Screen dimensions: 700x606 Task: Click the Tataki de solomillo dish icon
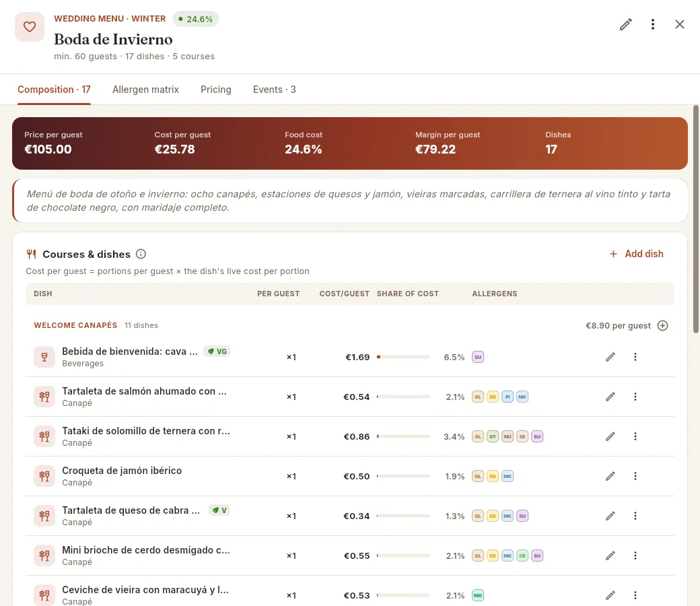pos(44,436)
